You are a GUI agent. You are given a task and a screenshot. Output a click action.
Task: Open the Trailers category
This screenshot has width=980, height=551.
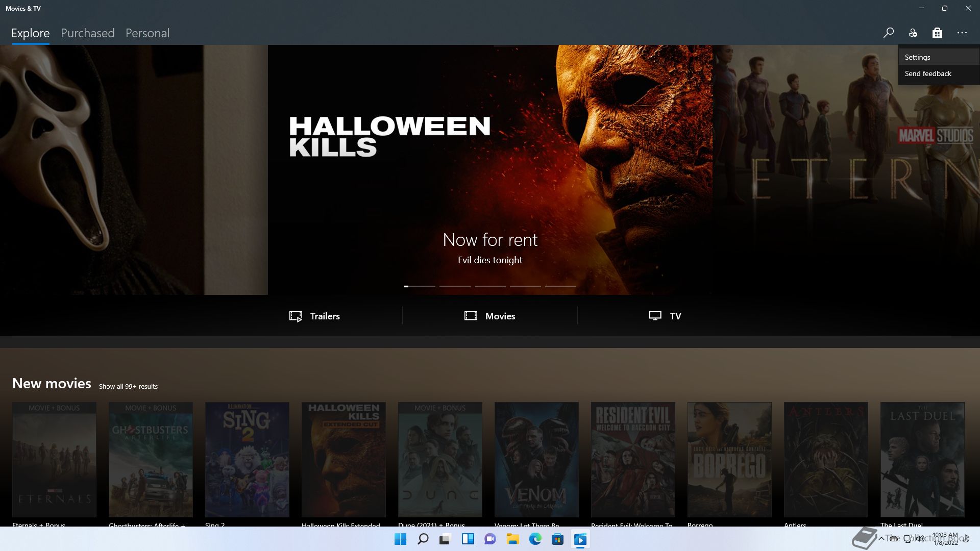pyautogui.click(x=314, y=316)
